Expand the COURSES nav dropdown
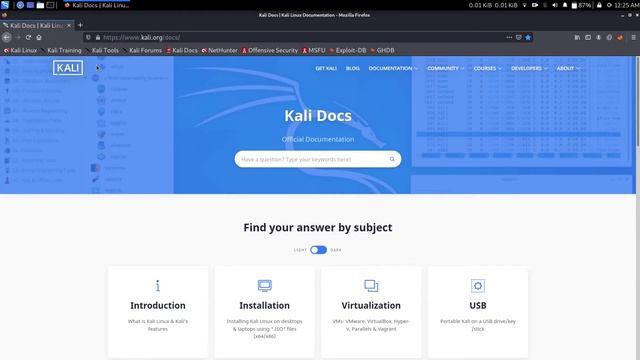Image resolution: width=640 pixels, height=360 pixels. [487, 68]
